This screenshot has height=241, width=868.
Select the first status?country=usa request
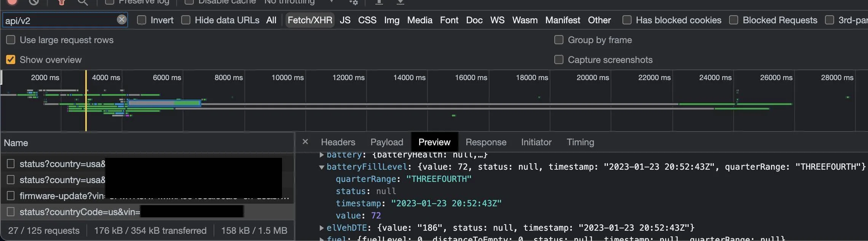point(147,164)
